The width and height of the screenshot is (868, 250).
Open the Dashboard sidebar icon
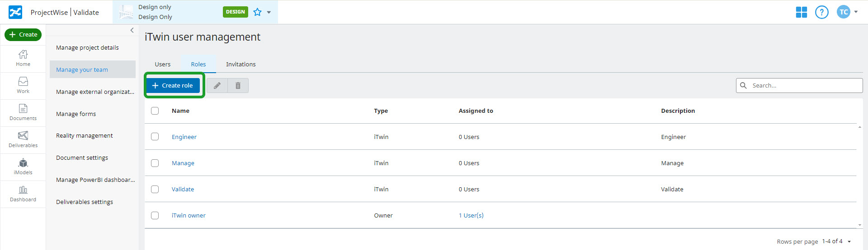tap(23, 194)
